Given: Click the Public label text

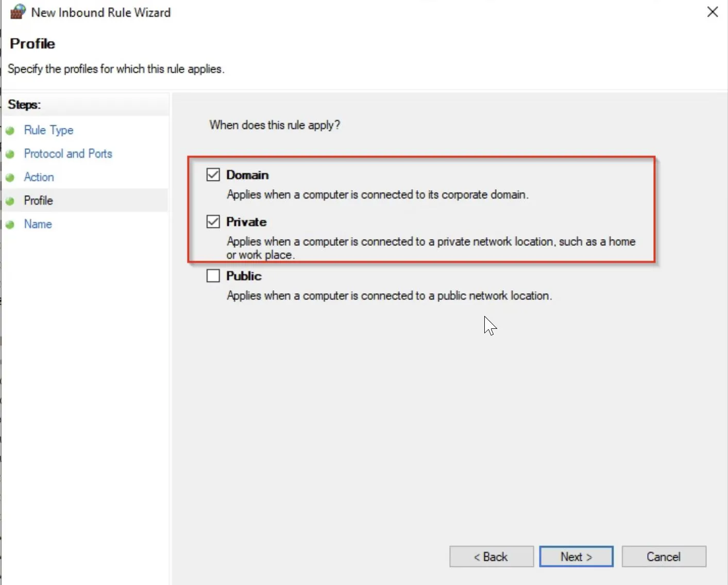Looking at the screenshot, I should (x=244, y=276).
